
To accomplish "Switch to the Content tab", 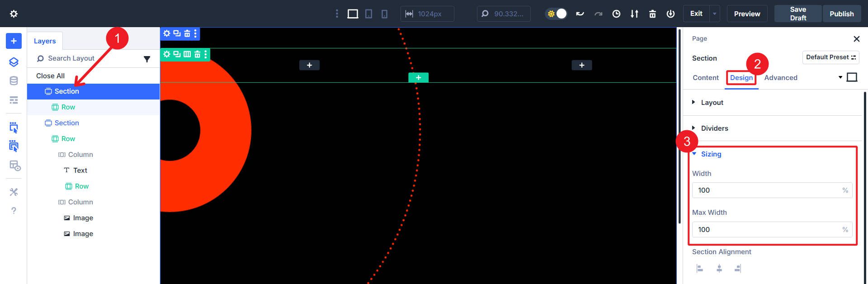I will (705, 78).
